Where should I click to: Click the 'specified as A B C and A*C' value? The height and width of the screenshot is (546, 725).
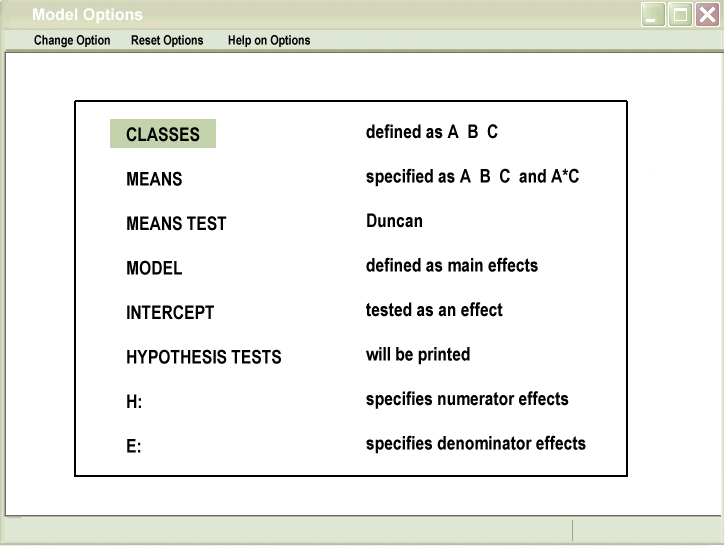472,177
